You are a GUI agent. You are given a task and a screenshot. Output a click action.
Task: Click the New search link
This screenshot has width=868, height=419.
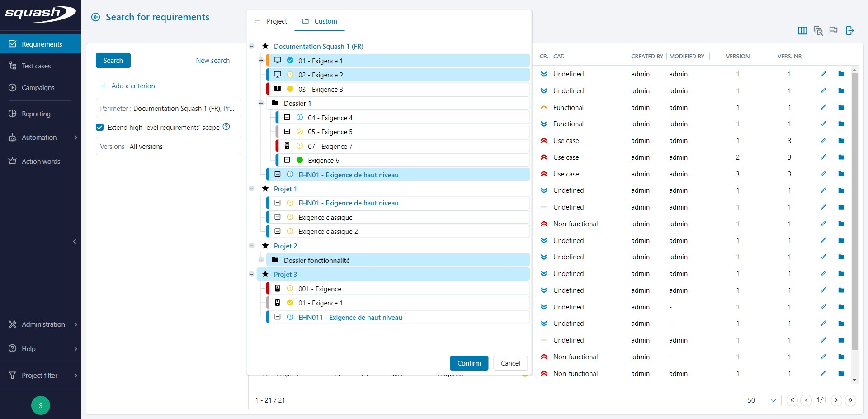tap(212, 61)
